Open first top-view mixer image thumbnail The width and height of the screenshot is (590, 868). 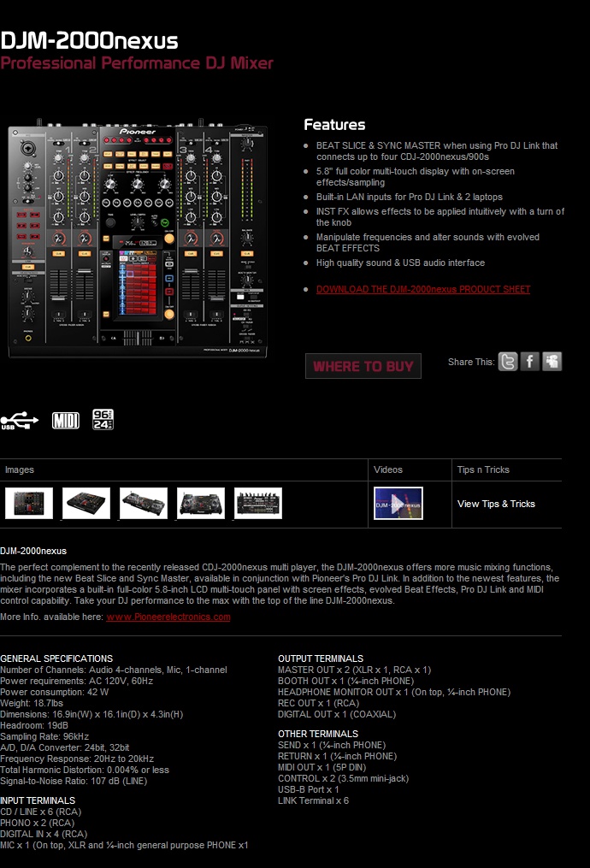tap(29, 503)
